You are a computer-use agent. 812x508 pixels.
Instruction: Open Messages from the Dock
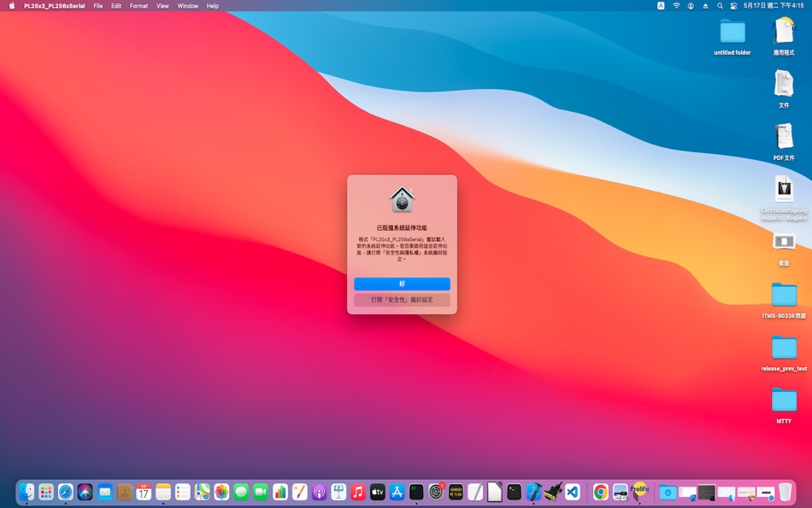pyautogui.click(x=241, y=492)
